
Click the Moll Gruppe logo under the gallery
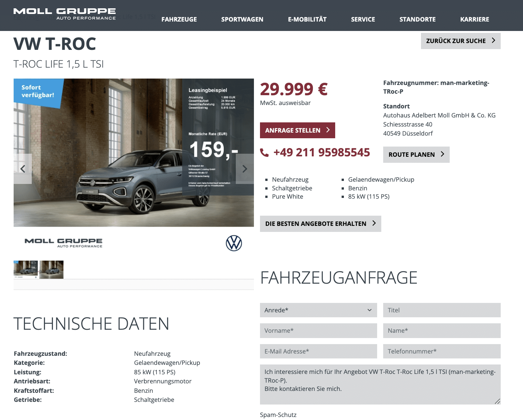tap(63, 243)
